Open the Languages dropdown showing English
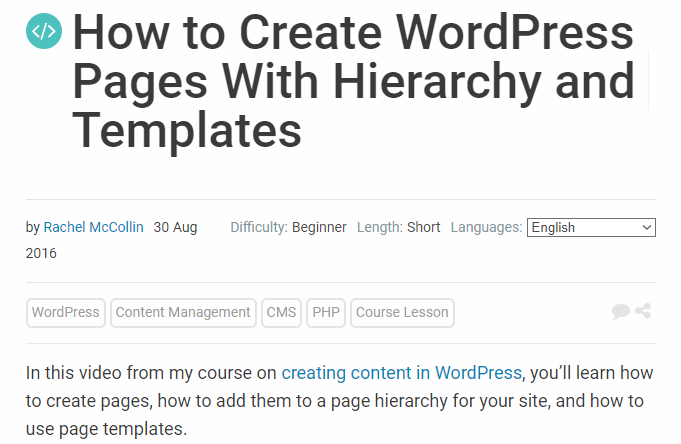The width and height of the screenshot is (681, 444). (590, 228)
